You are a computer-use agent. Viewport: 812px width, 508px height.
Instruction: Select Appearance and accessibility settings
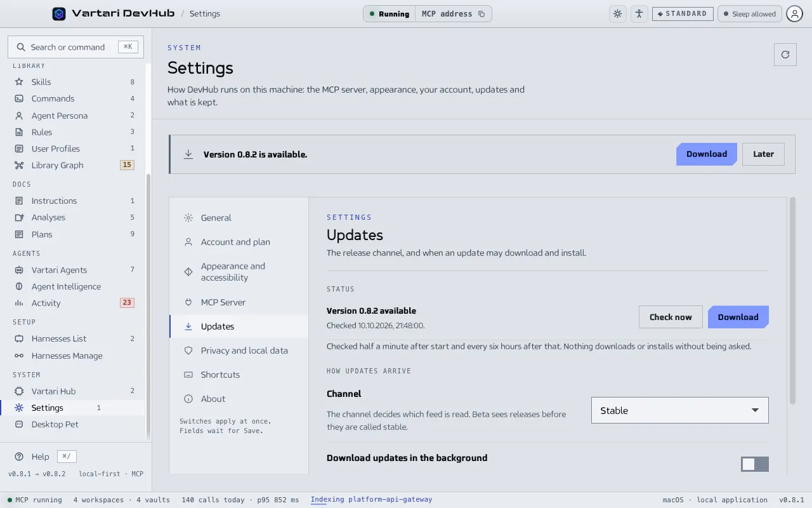239,272
